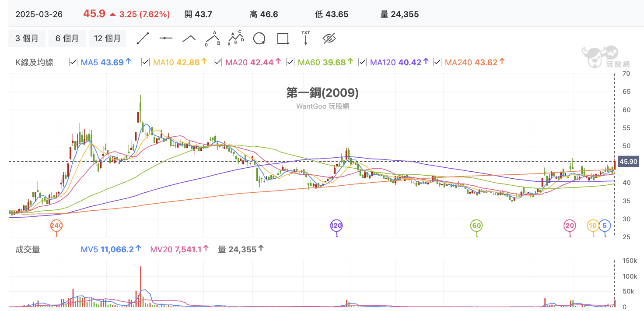Screen dimensions: 644x311
Task: Uncheck the MA5 moving average checkbox
Action: [73, 62]
